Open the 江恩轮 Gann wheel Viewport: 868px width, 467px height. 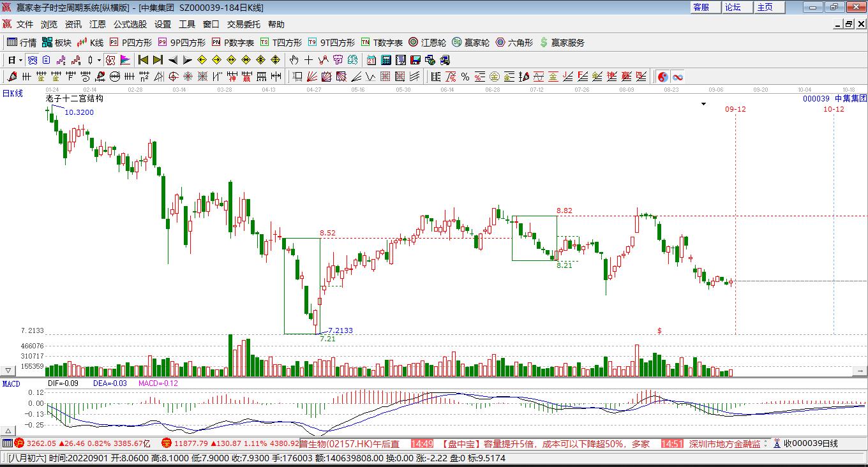428,43
